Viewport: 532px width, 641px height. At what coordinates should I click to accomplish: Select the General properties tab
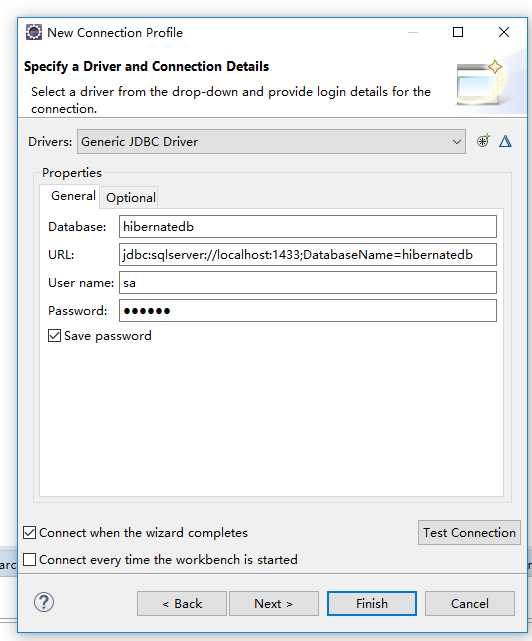73,196
